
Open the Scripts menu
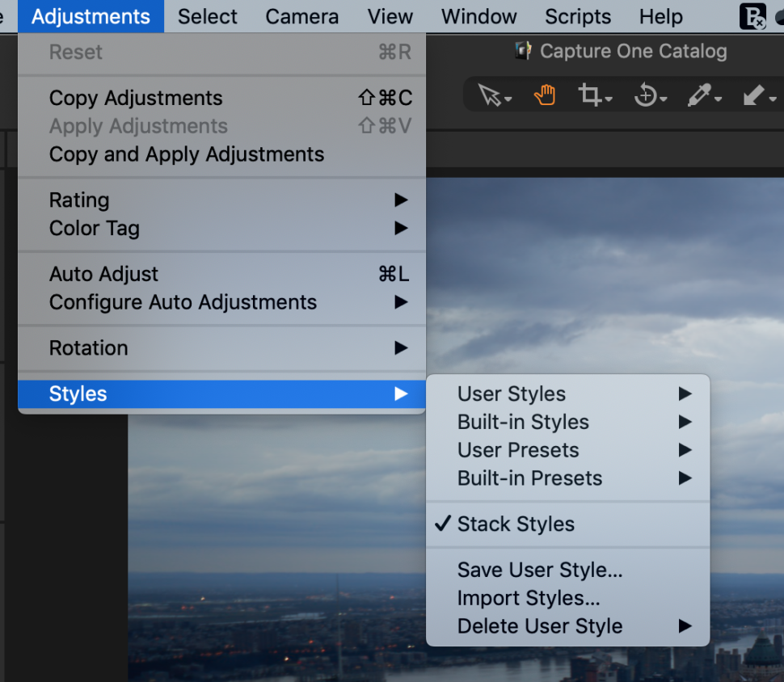[577, 16]
